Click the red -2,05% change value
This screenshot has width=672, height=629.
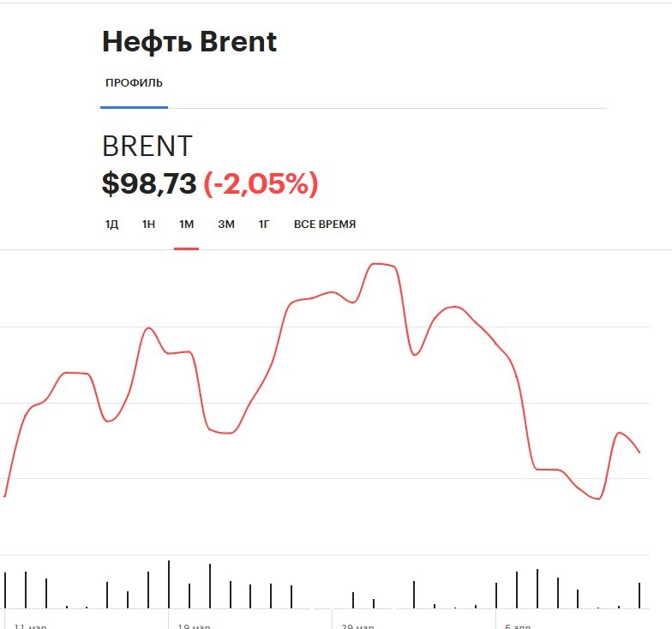(261, 183)
